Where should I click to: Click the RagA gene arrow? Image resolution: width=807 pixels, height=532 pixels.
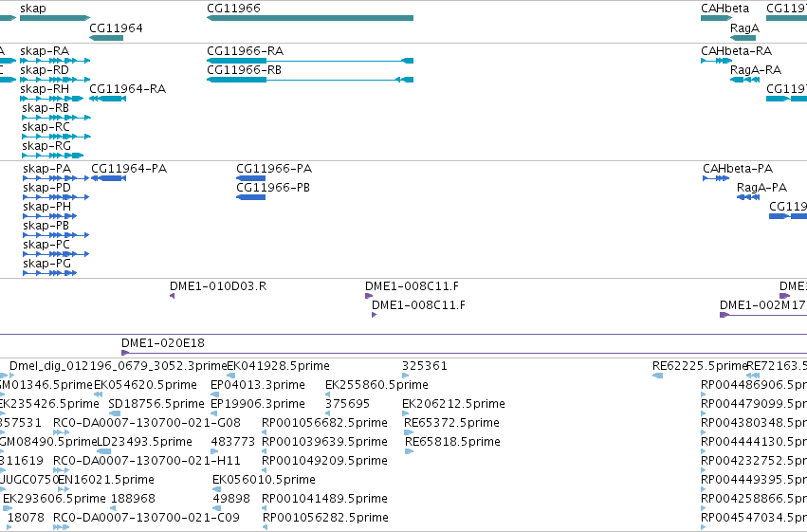[x=743, y=38]
